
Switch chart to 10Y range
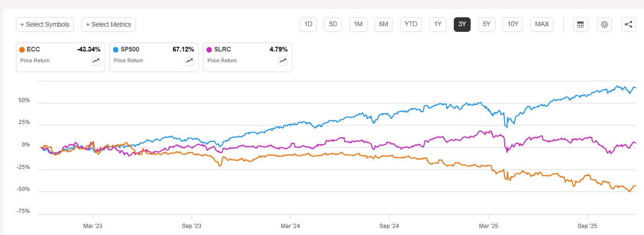pyautogui.click(x=513, y=24)
